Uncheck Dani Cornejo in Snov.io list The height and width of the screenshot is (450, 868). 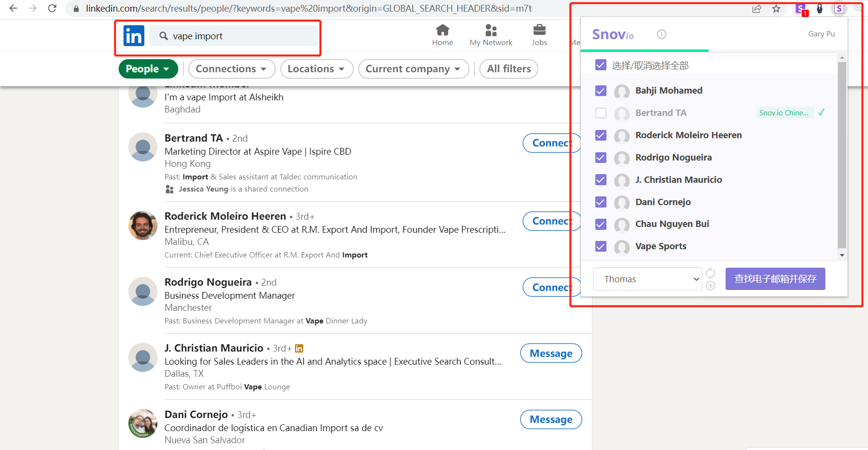(x=601, y=202)
